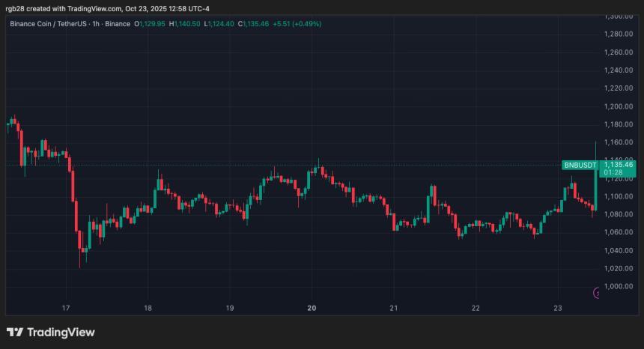Select date 21 on the time axis
The width and height of the screenshot is (644, 349).
(393, 308)
